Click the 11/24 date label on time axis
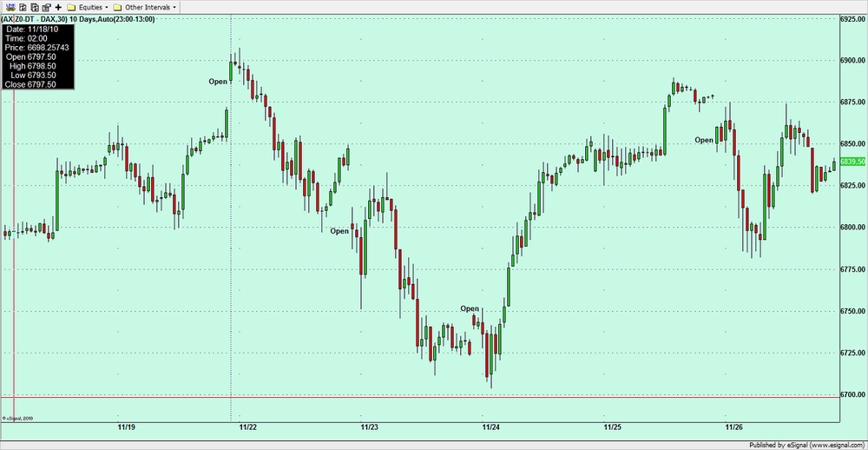Screen dimensions: 868x450 click(x=491, y=427)
